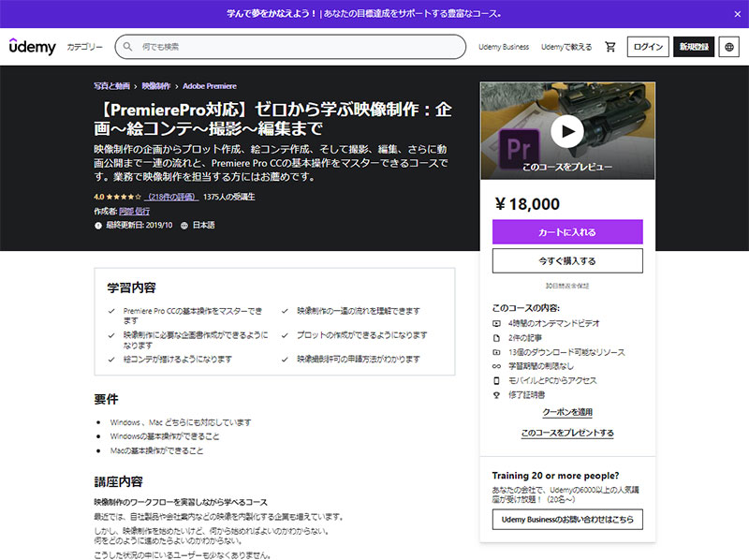Click the document icon beside 2件の記事
749x560 pixels.
[x=497, y=338]
